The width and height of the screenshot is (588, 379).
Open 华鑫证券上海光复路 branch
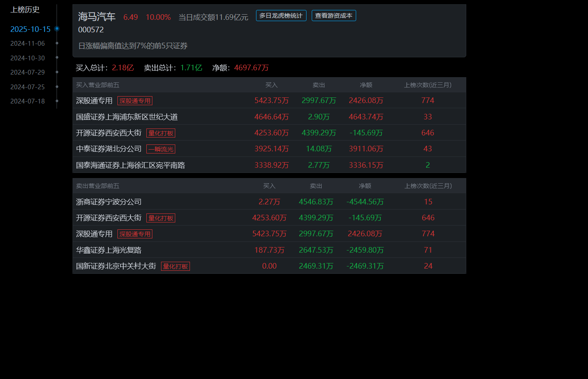(109, 250)
